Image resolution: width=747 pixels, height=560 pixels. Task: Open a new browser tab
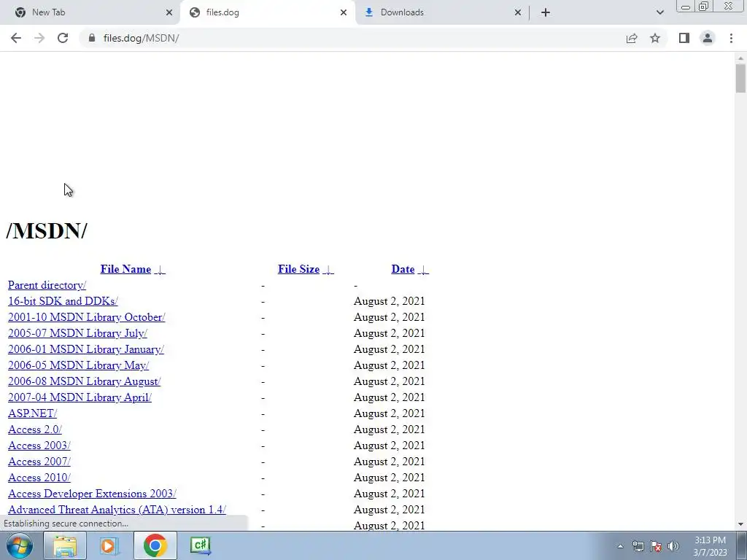[546, 12]
